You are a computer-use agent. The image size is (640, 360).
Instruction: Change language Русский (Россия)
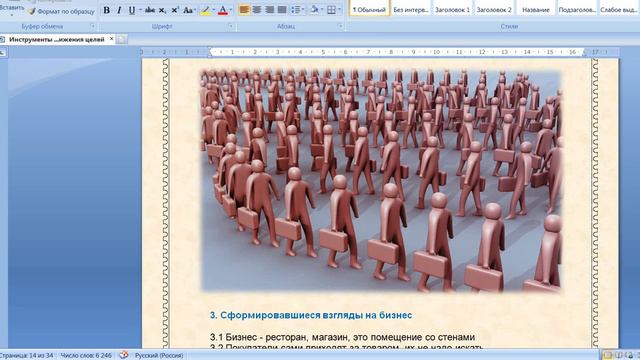(159, 356)
